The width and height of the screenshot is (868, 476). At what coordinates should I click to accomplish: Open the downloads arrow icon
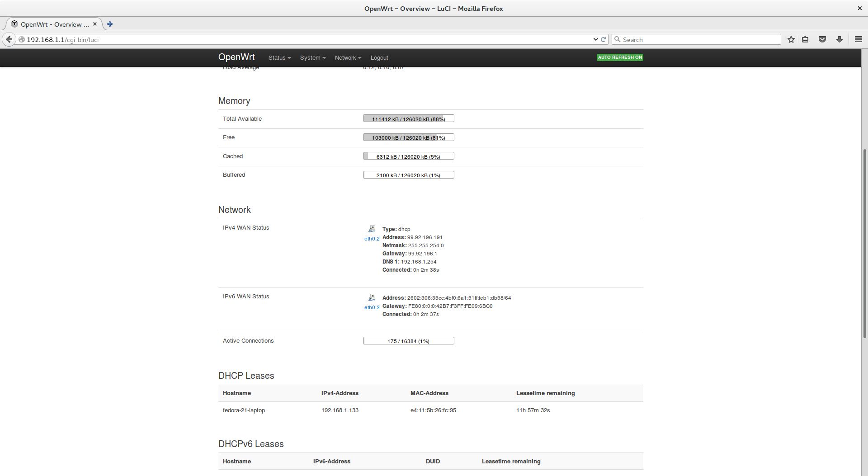coord(840,39)
